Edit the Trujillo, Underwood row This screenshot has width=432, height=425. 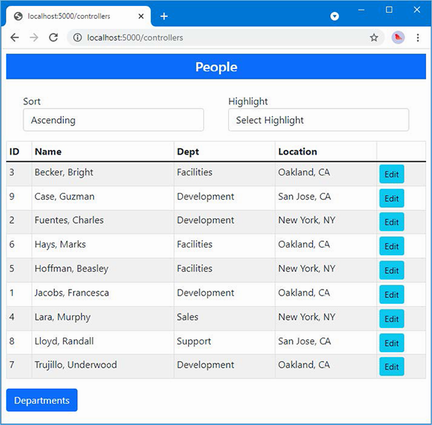[x=392, y=367]
